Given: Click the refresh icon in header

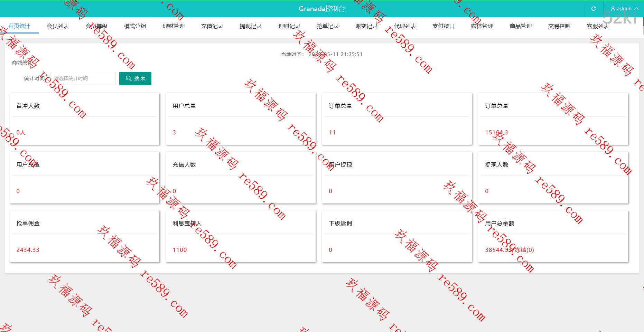Looking at the screenshot, I should (x=594, y=9).
